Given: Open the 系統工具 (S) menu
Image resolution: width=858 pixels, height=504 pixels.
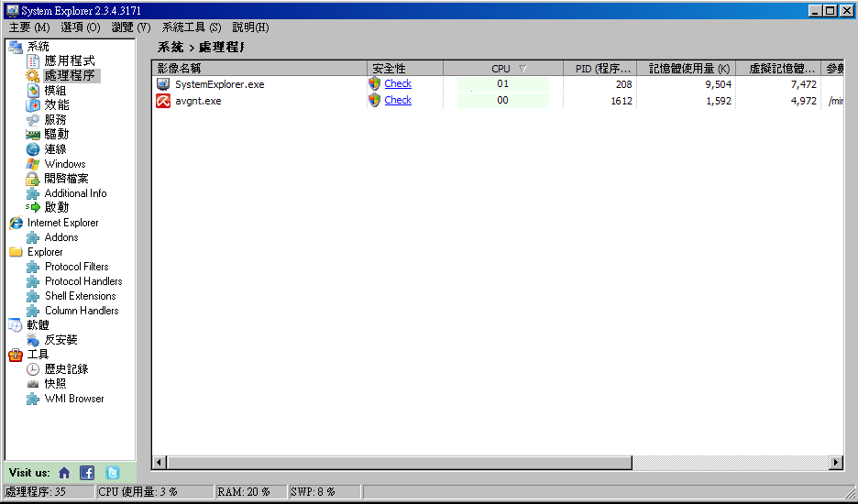Looking at the screenshot, I should (192, 27).
